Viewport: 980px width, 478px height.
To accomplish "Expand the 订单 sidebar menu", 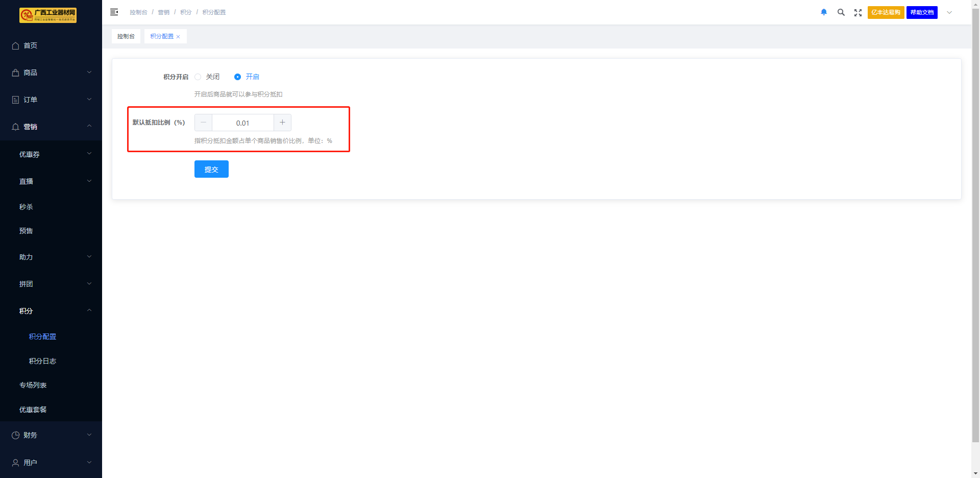I will coord(51,100).
